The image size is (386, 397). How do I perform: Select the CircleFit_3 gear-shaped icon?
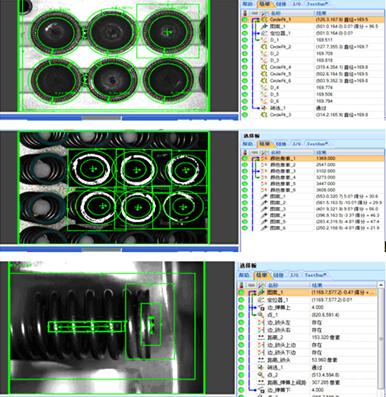pyautogui.click(x=264, y=115)
